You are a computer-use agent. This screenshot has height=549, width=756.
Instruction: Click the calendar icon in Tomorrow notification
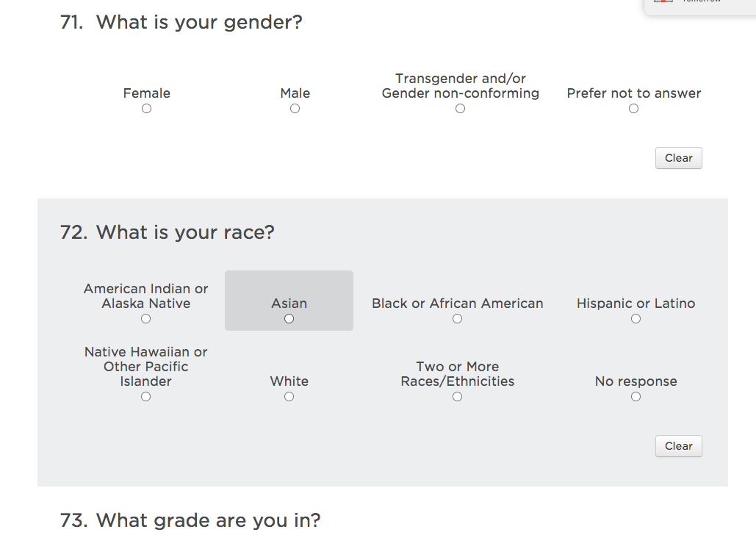click(663, 3)
